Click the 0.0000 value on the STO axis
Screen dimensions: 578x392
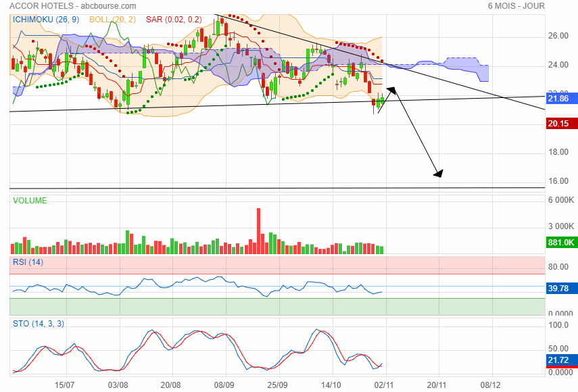point(560,372)
